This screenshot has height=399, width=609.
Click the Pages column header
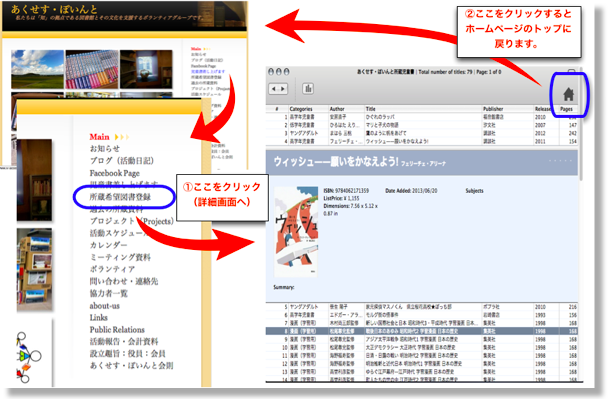pos(566,109)
